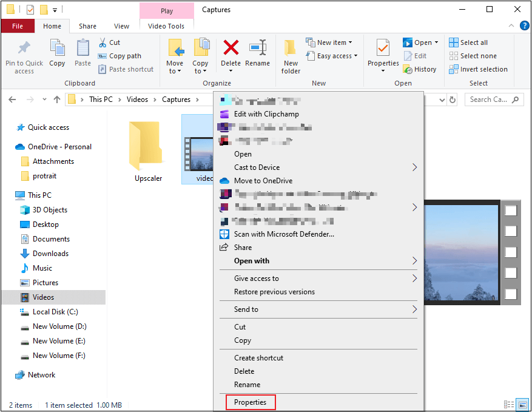Click the Copy path icon

[x=101, y=55]
